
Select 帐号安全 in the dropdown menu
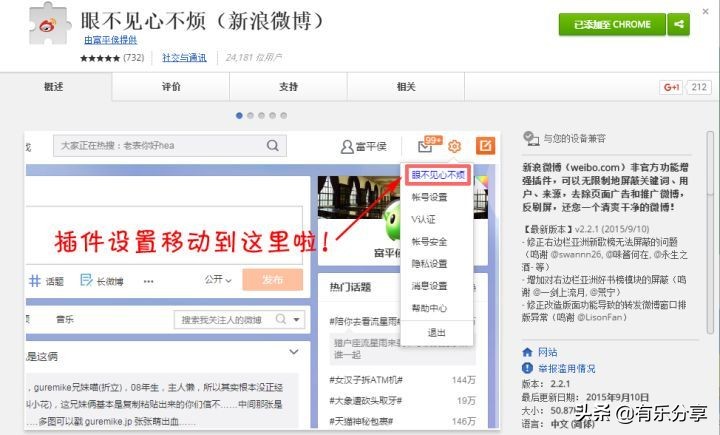[429, 242]
